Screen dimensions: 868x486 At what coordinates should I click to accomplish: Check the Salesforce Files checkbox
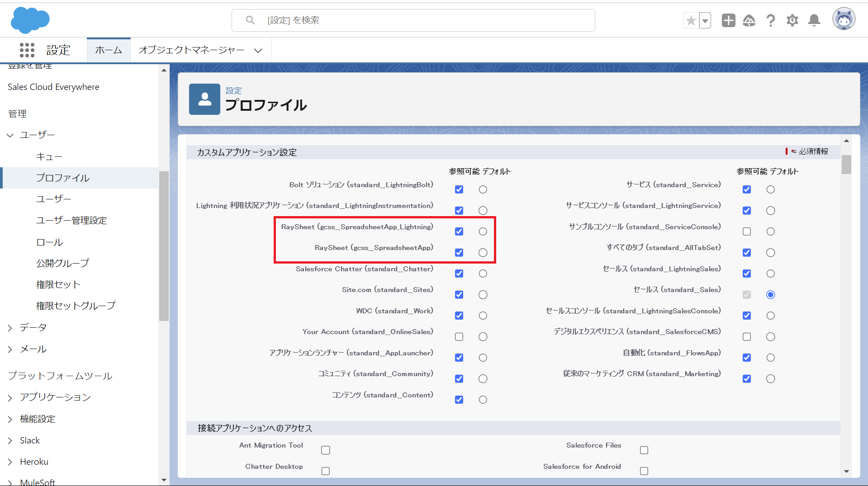point(644,450)
